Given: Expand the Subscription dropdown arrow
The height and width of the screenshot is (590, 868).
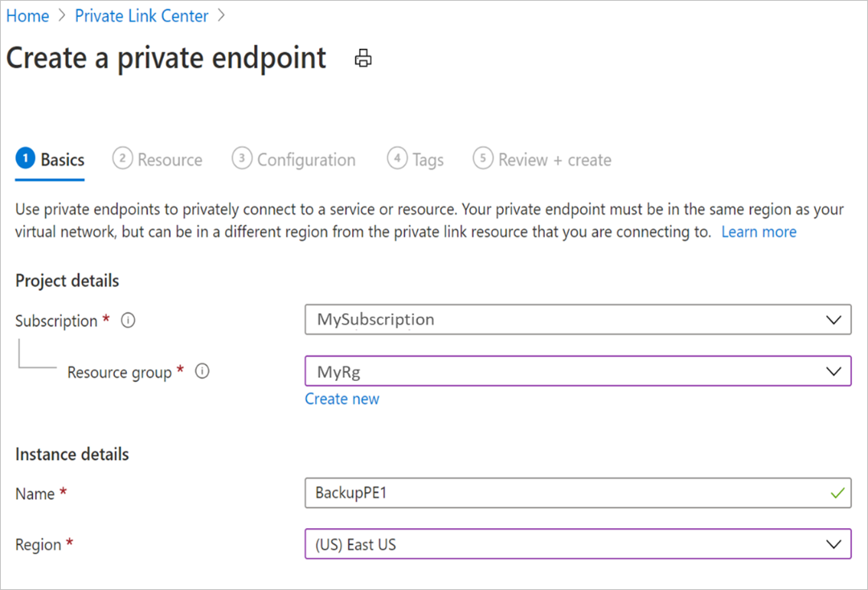Looking at the screenshot, I should coord(833,320).
